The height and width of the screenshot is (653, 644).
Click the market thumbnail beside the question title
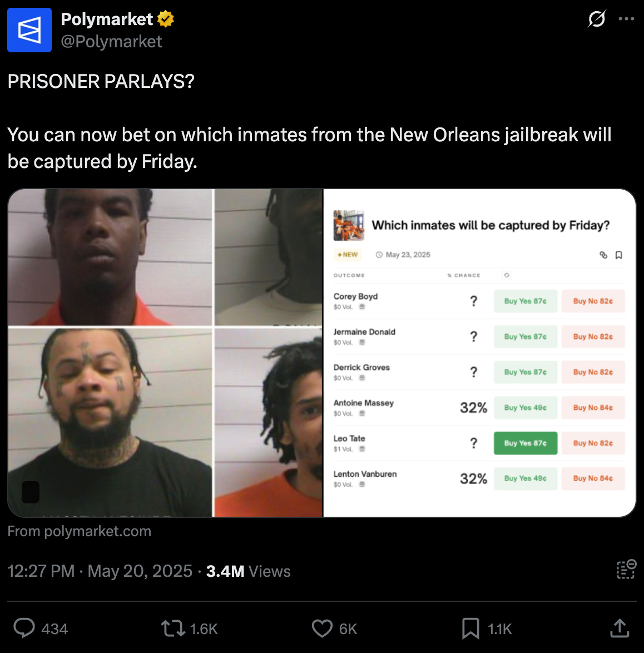click(349, 225)
